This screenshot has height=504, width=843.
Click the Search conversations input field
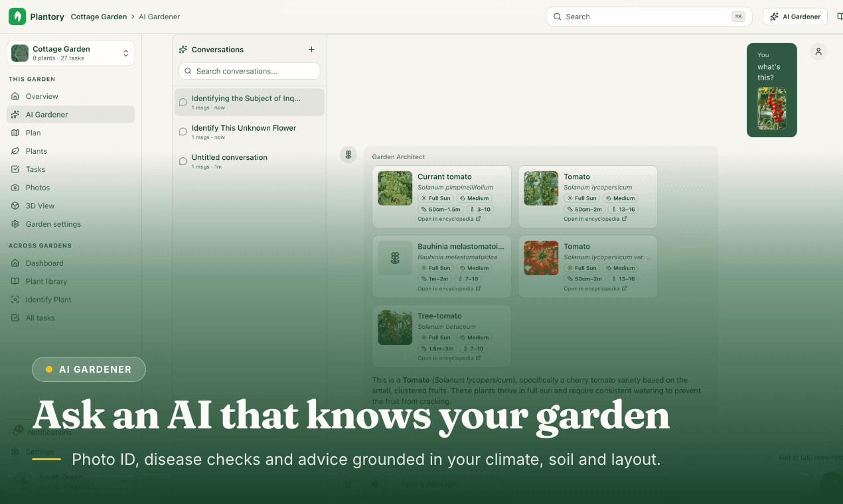250,71
